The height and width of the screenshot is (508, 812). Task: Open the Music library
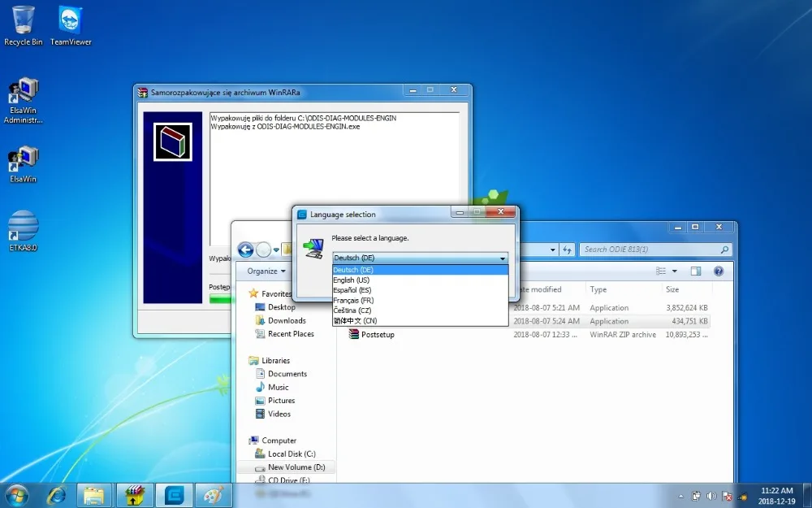pos(278,387)
